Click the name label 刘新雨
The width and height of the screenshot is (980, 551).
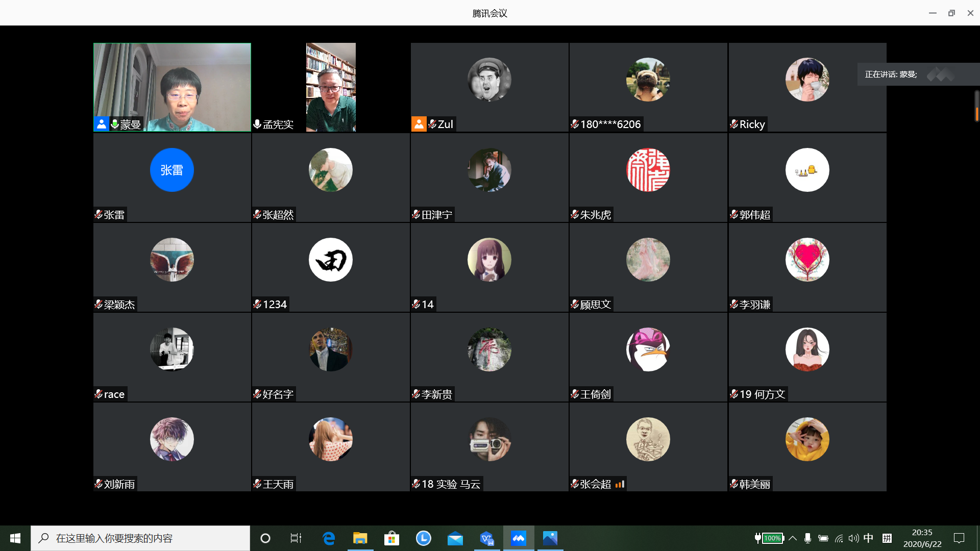(119, 484)
